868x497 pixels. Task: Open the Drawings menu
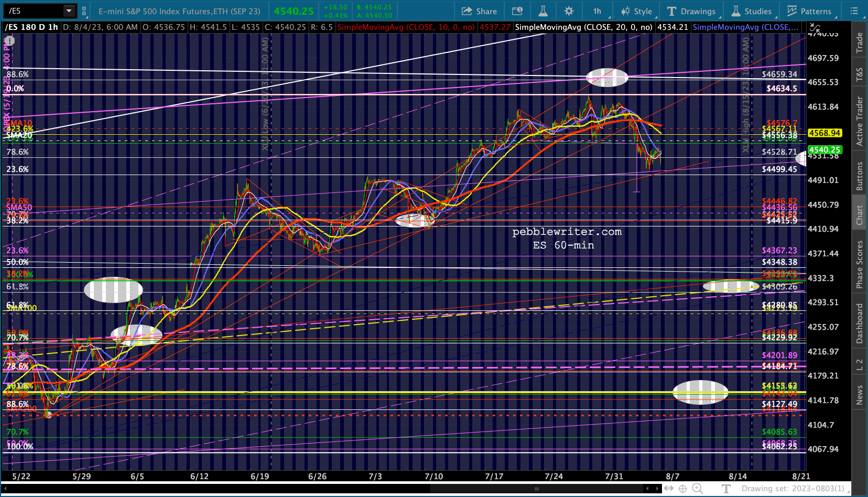(691, 11)
